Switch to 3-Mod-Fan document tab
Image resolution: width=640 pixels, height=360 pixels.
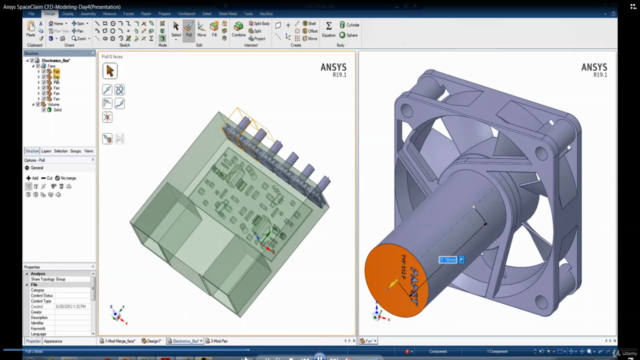(217, 341)
